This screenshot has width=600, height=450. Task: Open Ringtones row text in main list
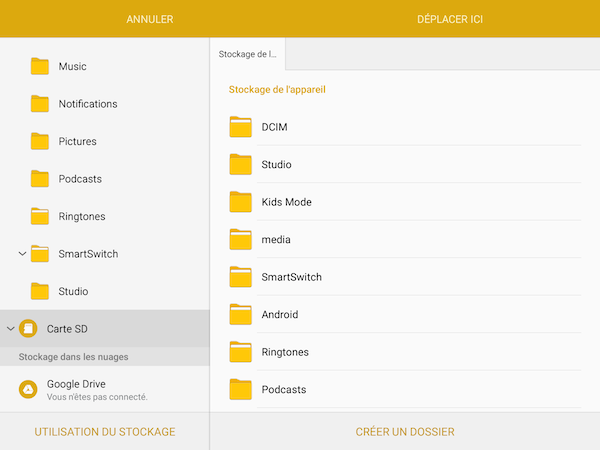pos(285,352)
